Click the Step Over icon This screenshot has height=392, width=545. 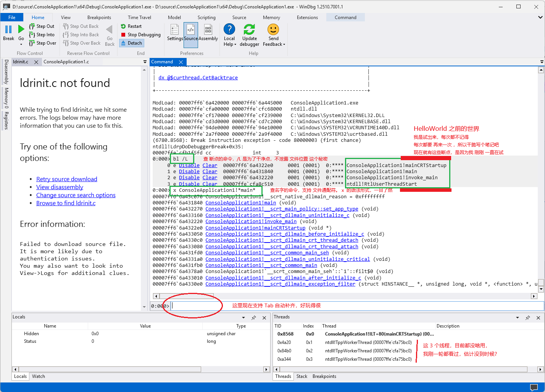(x=32, y=43)
